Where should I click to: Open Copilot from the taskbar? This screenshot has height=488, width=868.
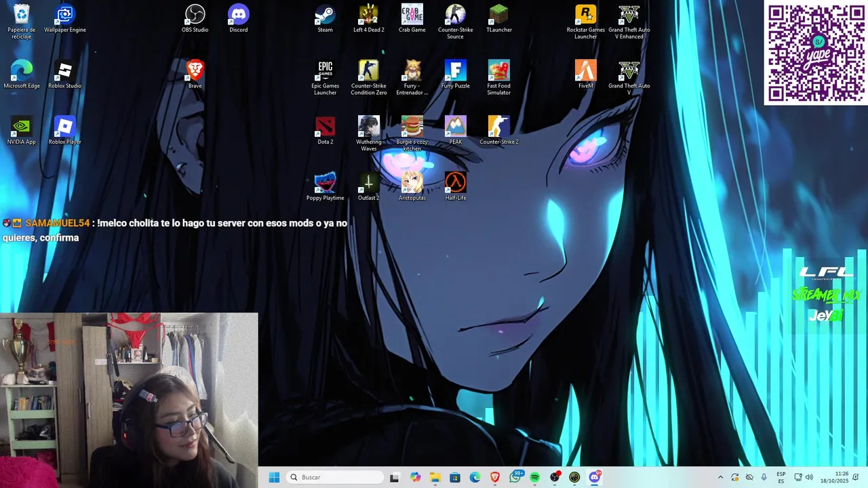415,477
